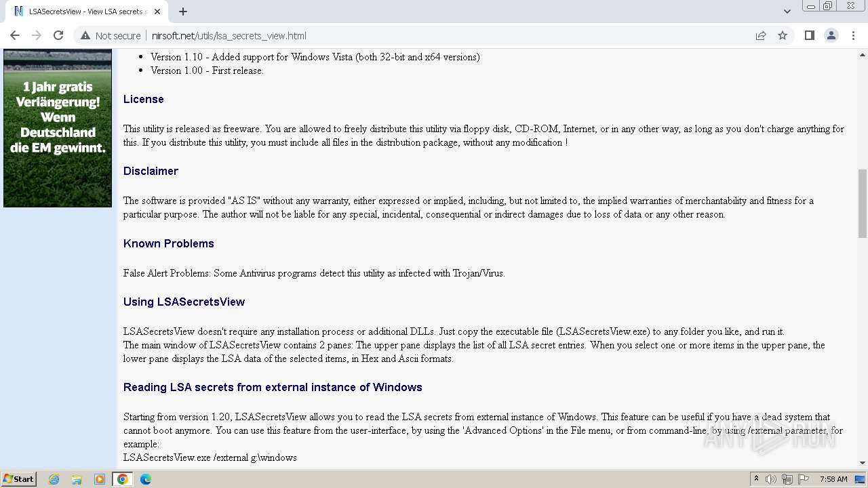Open Windows Media Player from taskbar

click(100, 479)
